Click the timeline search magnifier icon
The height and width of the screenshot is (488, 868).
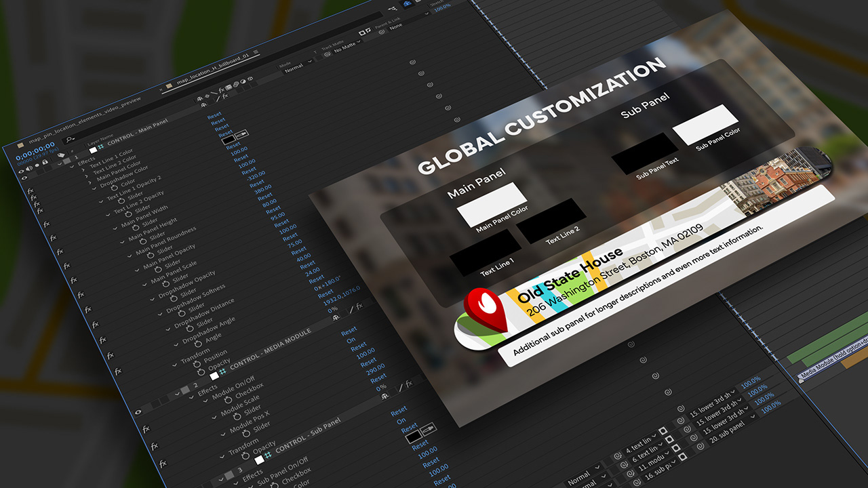pyautogui.click(x=69, y=139)
